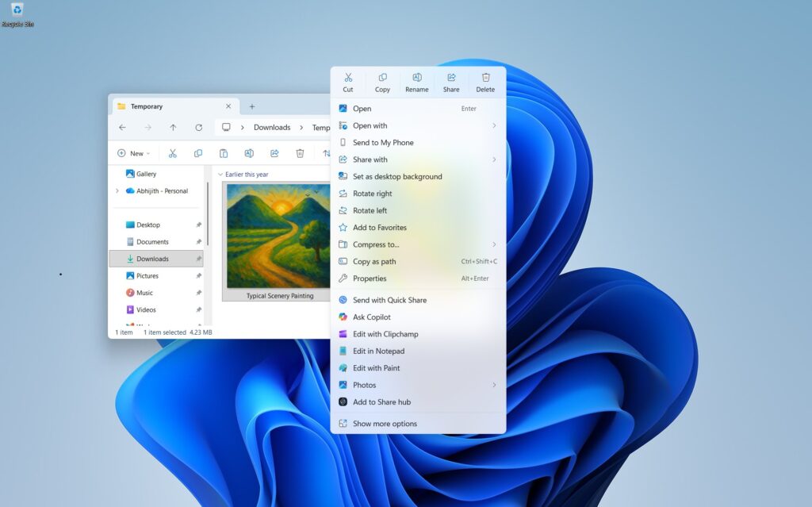Click the back navigation arrow

point(122,127)
